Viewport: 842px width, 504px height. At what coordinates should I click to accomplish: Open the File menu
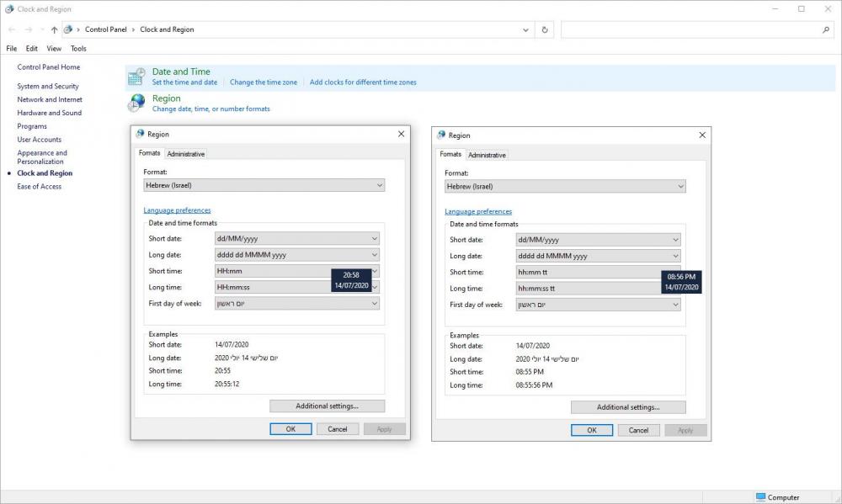(11, 48)
